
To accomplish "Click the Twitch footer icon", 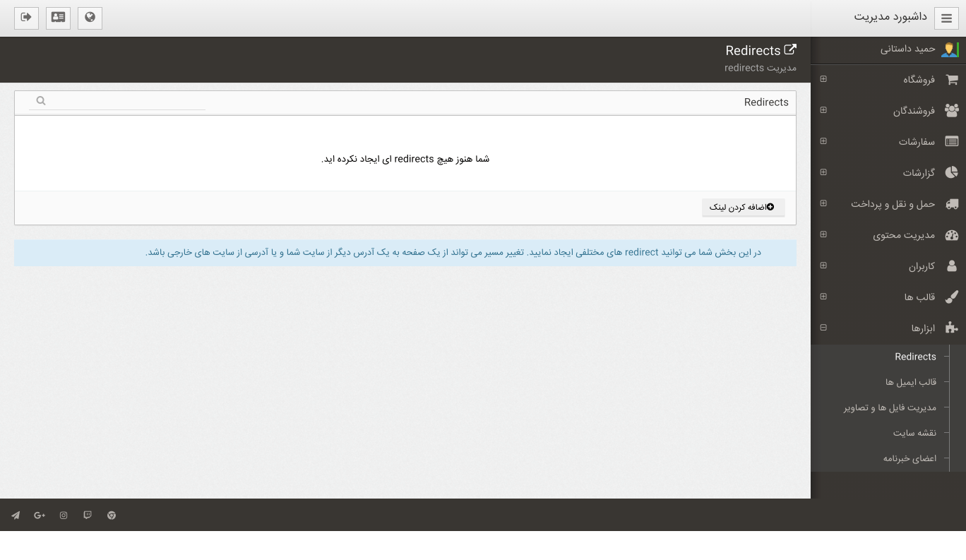I will [88, 516].
